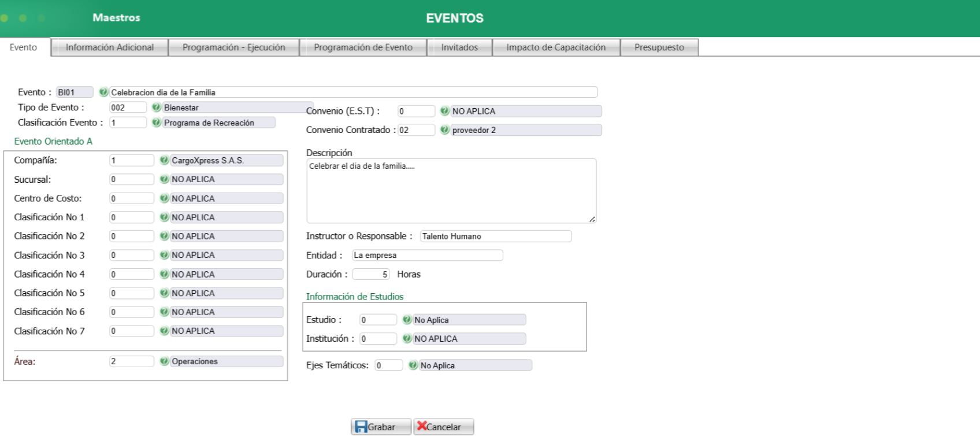
Task: Click the Instructor o Responsable field
Action: pos(495,237)
